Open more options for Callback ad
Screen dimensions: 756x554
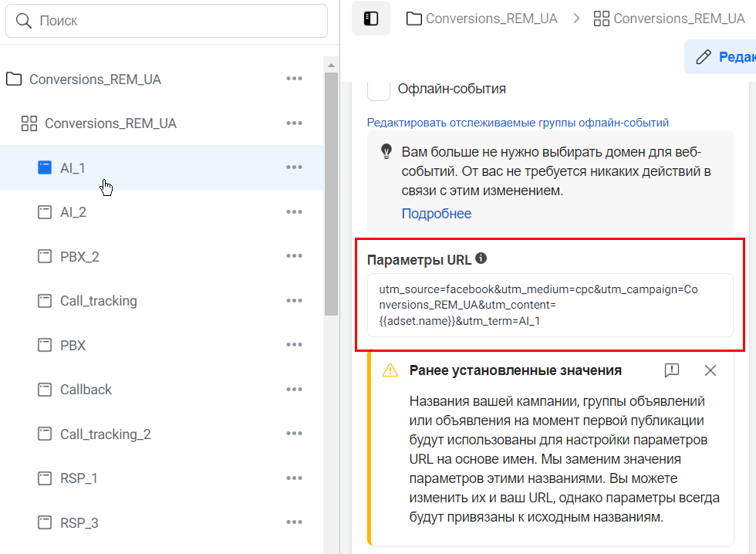294,389
